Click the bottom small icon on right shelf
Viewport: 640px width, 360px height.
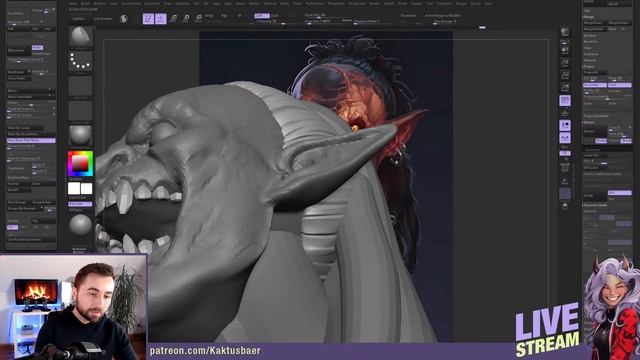point(565,206)
